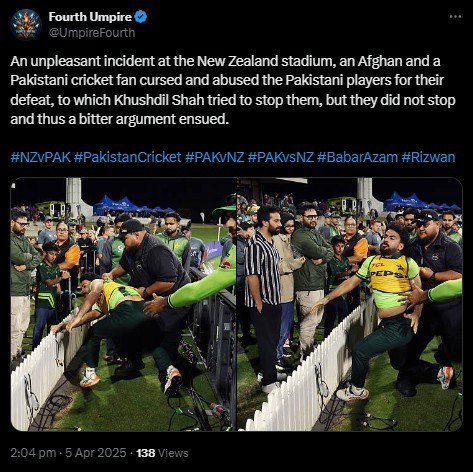The width and height of the screenshot is (473, 472).
Task: Click the blue verified badge
Action: [140, 17]
